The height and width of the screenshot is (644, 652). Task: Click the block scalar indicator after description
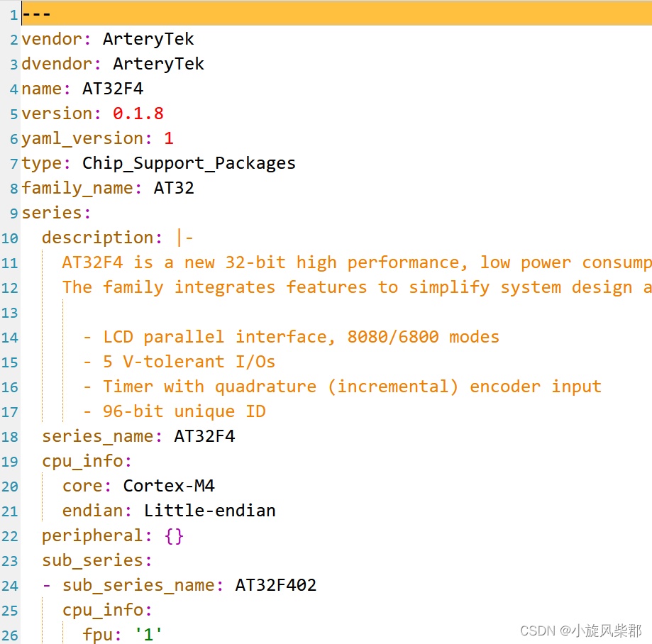click(184, 238)
